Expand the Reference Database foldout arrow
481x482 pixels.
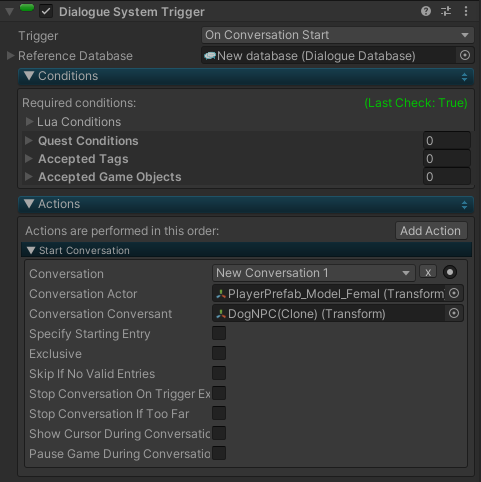[10, 55]
